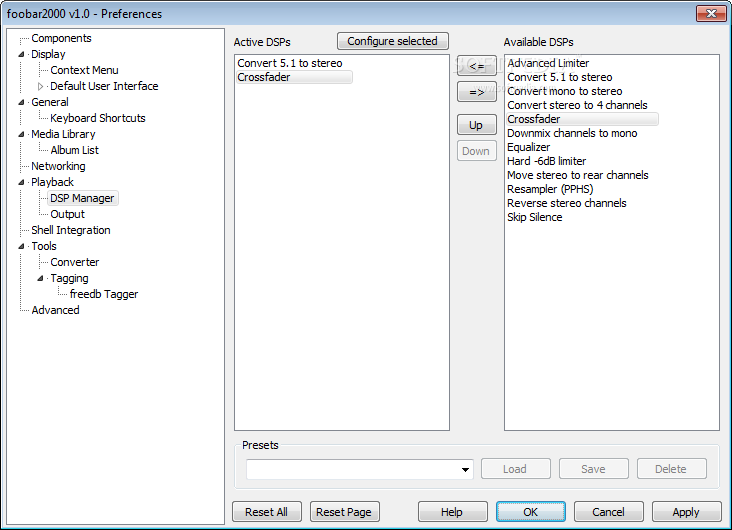732x530 pixels.
Task: Select Convert 5.1 to stereo in Active DSPs
Action: point(290,63)
